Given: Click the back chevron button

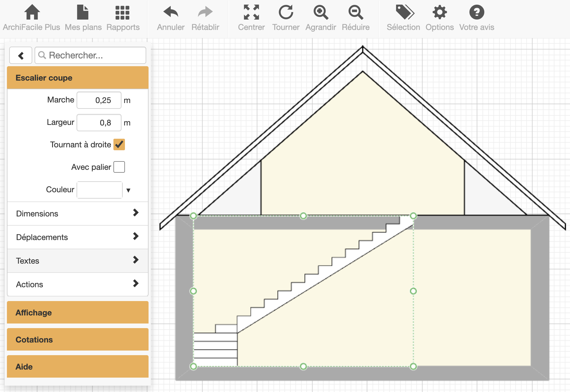Looking at the screenshot, I should (21, 55).
